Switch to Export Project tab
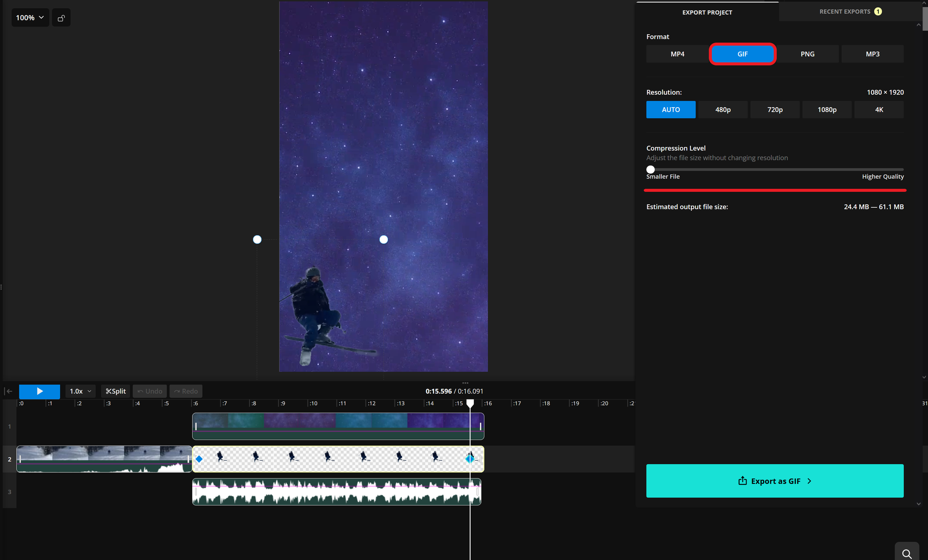Image resolution: width=928 pixels, height=560 pixels. click(x=707, y=13)
